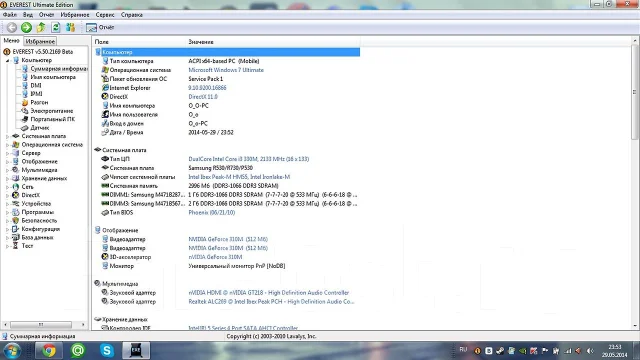
Task: Open Internet Explorer version 9.10.9200.16866 link
Action: (x=207, y=88)
